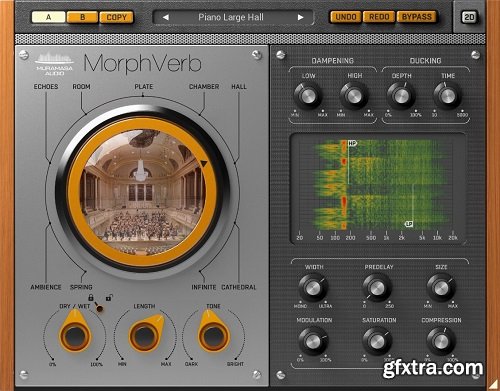Toggle the 2D view button
Image resolution: width=500 pixels, height=391 pixels.
(469, 17)
